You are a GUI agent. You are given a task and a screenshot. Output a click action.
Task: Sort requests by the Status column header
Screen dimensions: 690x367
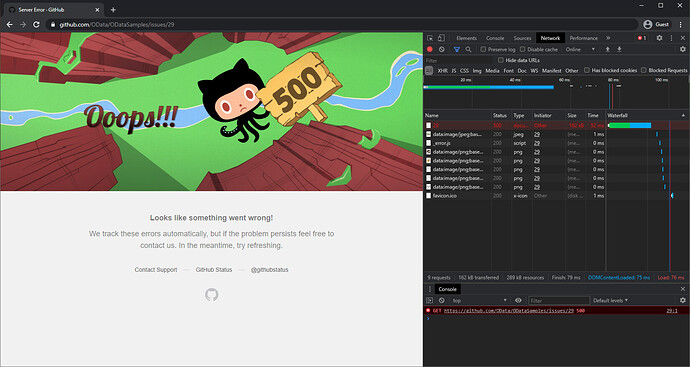(501, 115)
